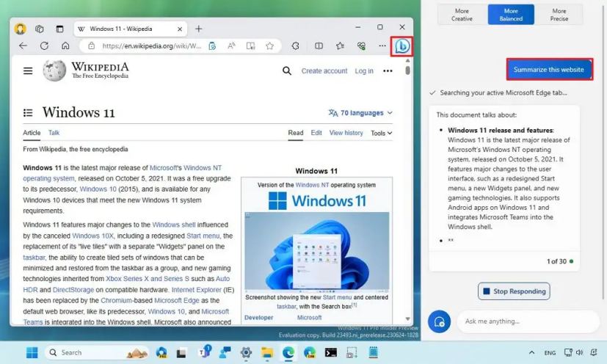
Task: Enter Immersive Reader from the address bar
Action: coord(250,46)
